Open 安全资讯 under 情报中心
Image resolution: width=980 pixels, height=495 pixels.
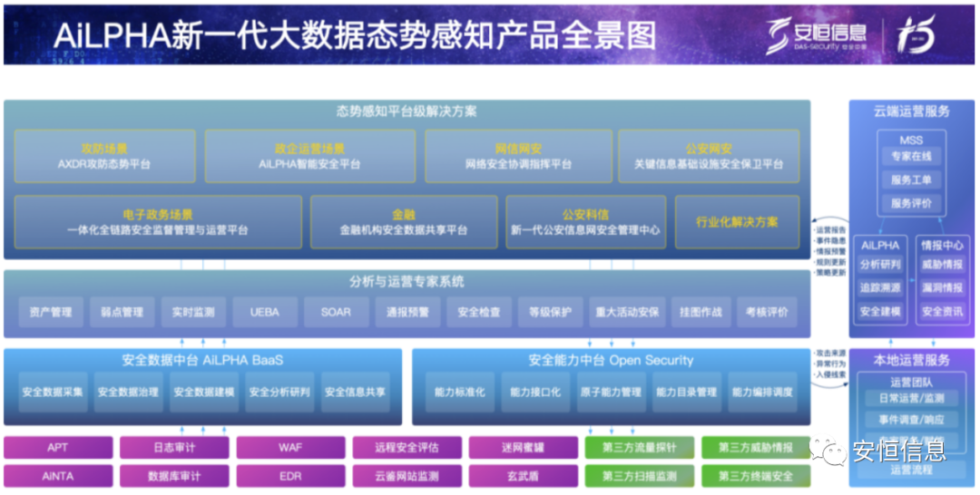[943, 311]
